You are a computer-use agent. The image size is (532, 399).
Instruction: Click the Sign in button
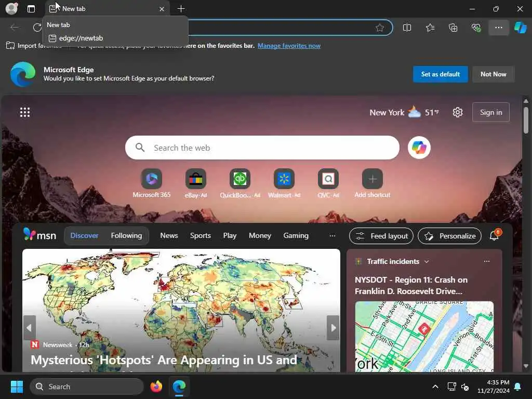point(490,112)
